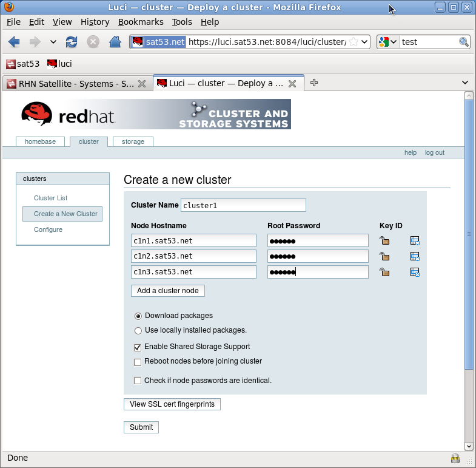The image size is (476, 468).
Task: Click the remove-node icon for the c1n2.sat53.net row
Action: 415,257
